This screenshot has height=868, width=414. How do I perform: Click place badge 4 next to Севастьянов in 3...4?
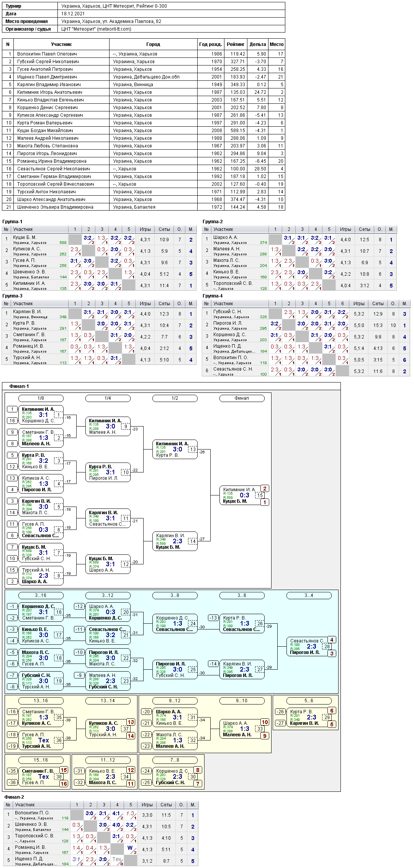click(332, 640)
